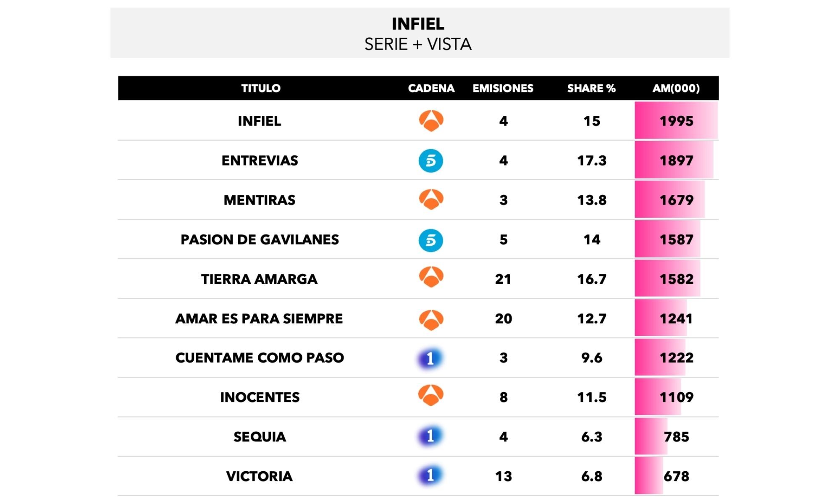Select the Telecinco logo for PASION DE GAVILANES
Screen dimensions: 840x504
coord(431,240)
